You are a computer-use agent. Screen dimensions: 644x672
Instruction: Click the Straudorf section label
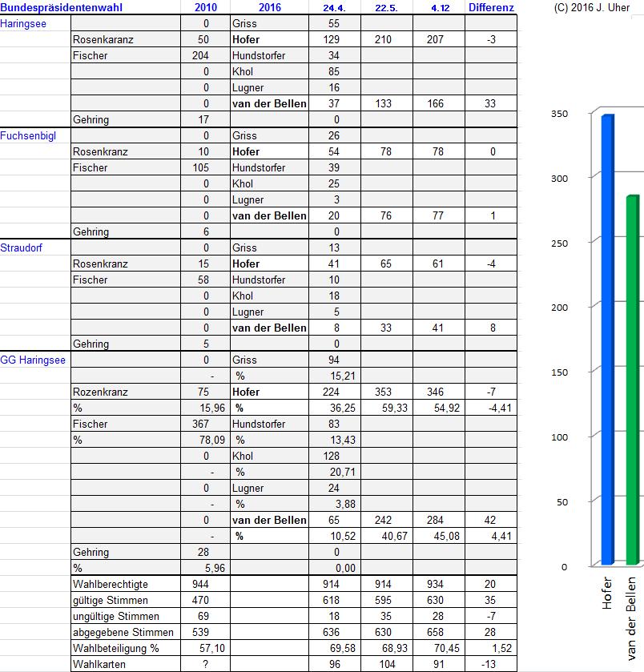(22, 247)
